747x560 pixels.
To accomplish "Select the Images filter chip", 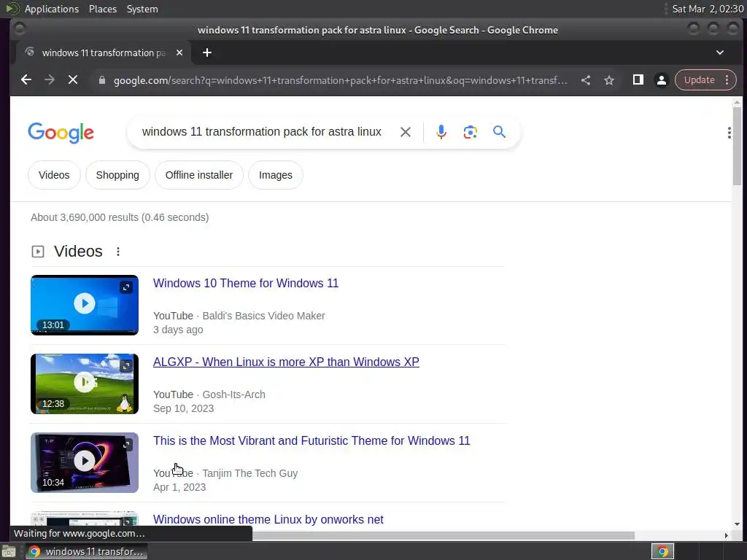I will [276, 175].
